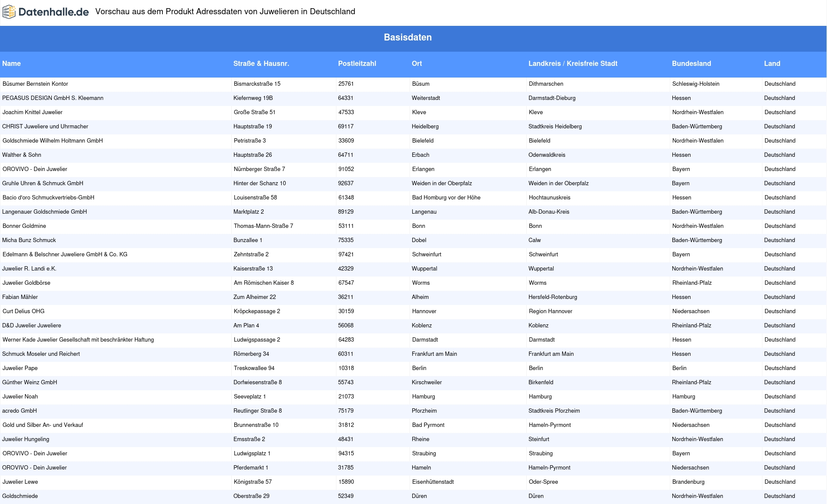Select the Bonner Goldmine entry
This screenshot has height=504, width=827.
point(25,226)
